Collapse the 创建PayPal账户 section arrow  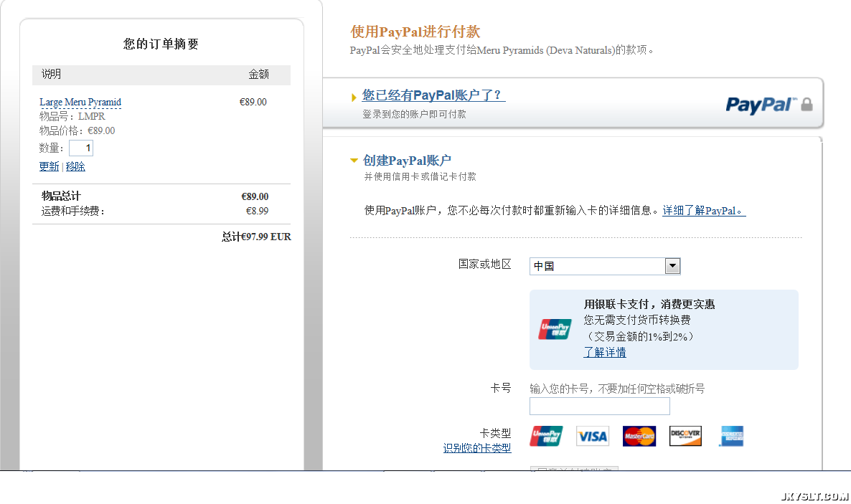(x=354, y=161)
